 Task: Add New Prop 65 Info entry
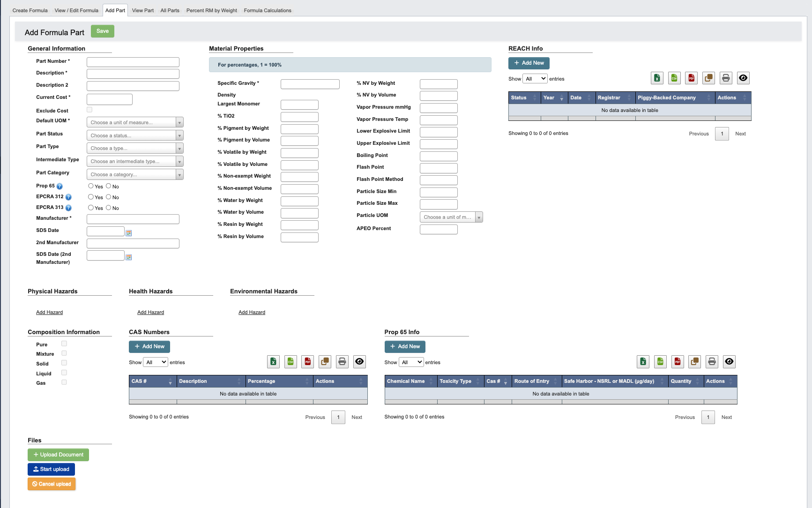pyautogui.click(x=405, y=346)
